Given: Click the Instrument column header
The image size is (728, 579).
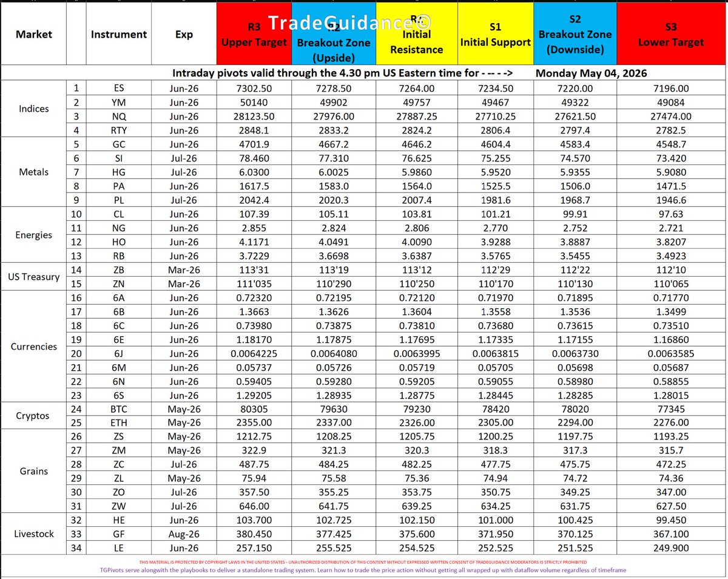Looking at the screenshot, I should coord(119,34).
